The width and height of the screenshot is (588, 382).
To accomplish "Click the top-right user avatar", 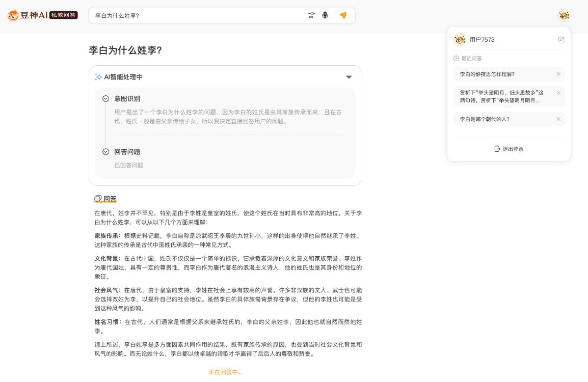I will [x=564, y=15].
